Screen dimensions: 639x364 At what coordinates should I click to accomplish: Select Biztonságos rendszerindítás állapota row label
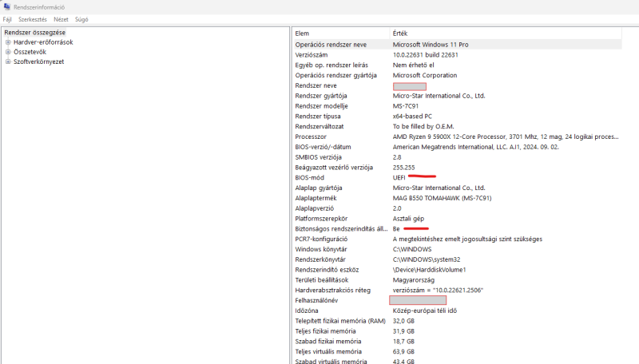(x=341, y=229)
